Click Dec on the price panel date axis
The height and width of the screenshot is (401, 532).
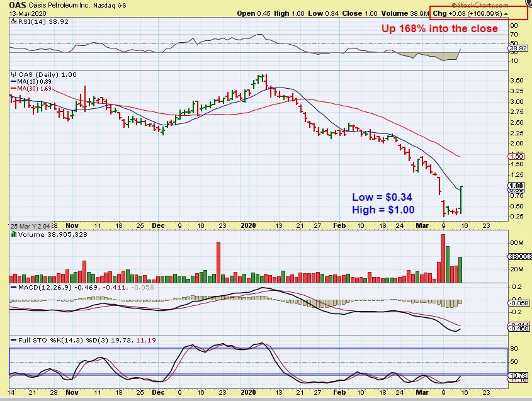coord(158,225)
